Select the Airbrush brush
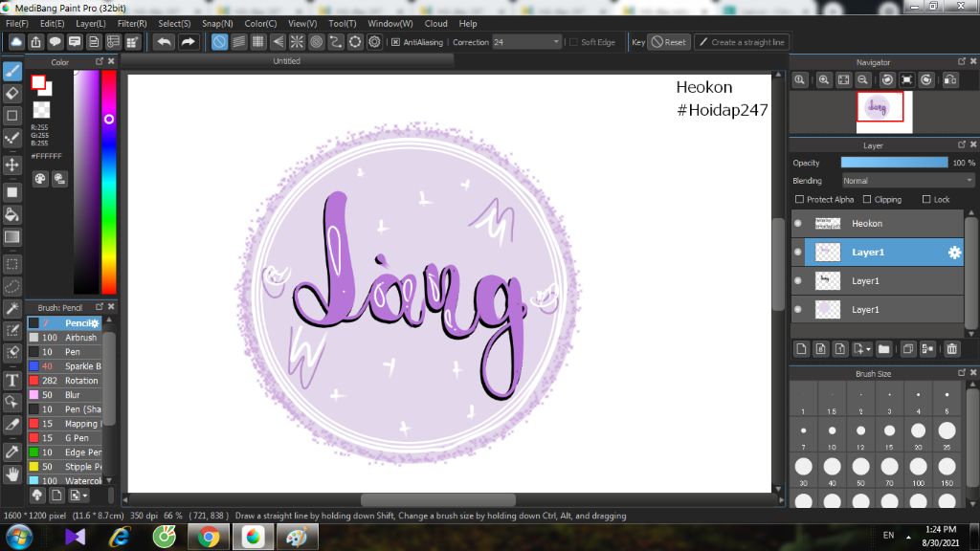The width and height of the screenshot is (980, 551). (x=64, y=338)
